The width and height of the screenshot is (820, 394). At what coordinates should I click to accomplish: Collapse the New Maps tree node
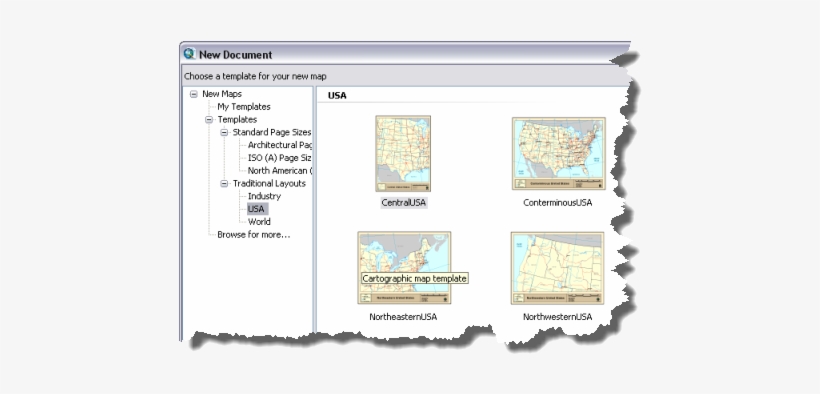click(193, 94)
